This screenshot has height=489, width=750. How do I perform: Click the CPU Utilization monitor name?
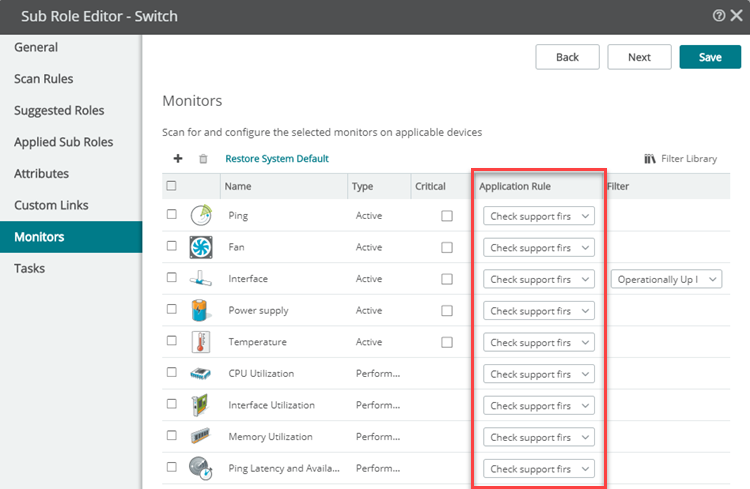pos(261,373)
